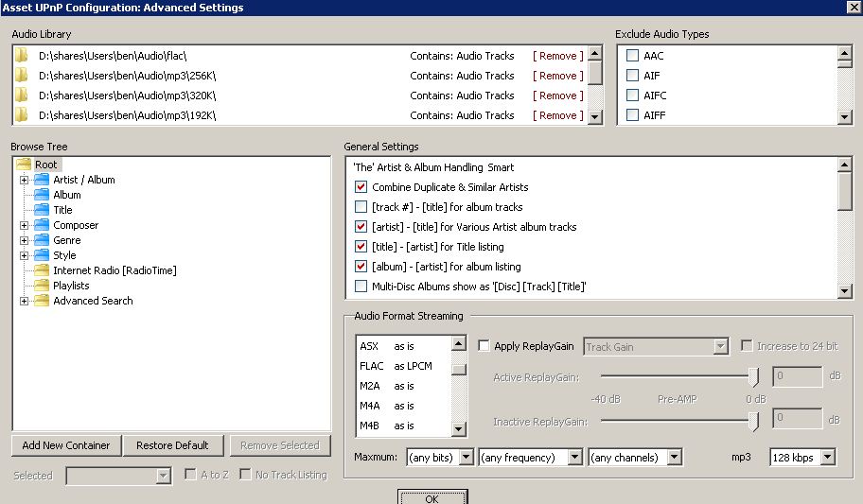Uncheck Combine Duplicate & Similar Artists
This screenshot has width=863, height=504.
[361, 187]
